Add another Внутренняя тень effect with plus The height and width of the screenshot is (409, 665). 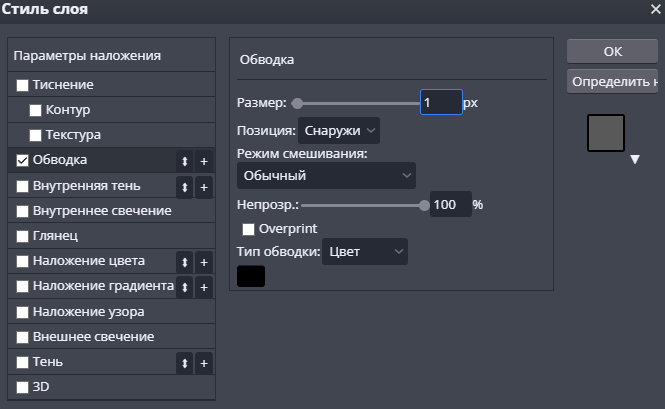tap(203, 187)
